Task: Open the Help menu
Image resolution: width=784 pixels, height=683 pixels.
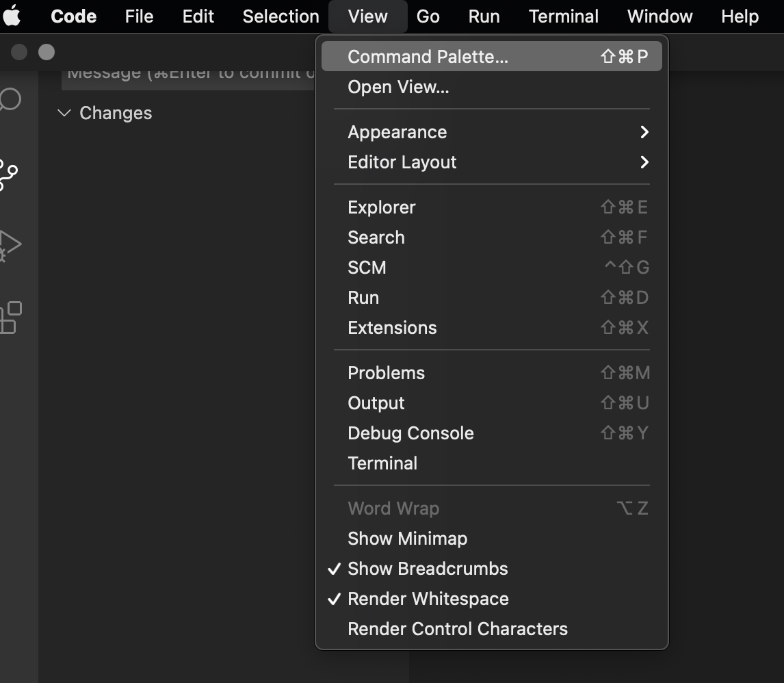Action: [740, 16]
